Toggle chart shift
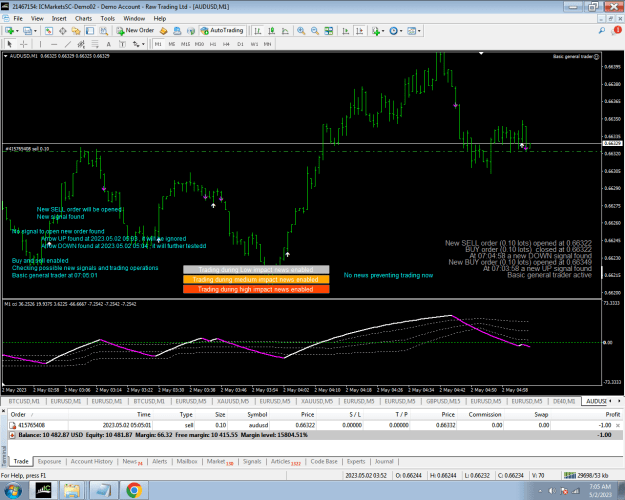 [x=360, y=31]
